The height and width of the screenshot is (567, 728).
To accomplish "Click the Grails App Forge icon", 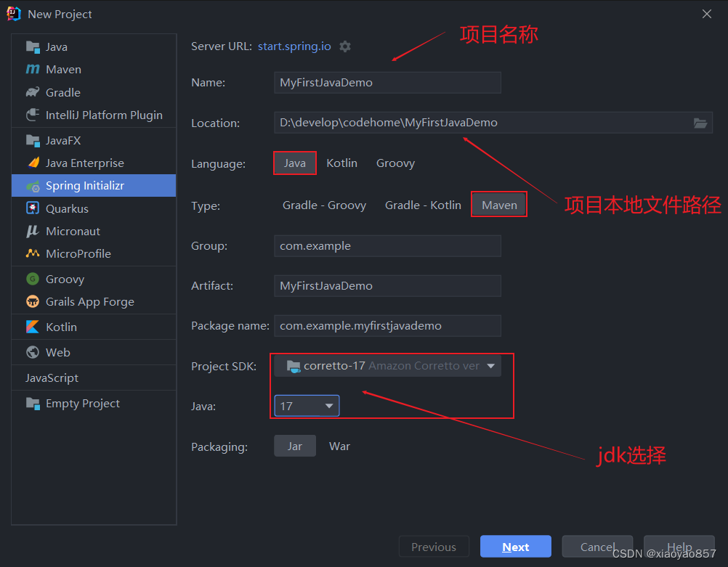I will click(33, 301).
